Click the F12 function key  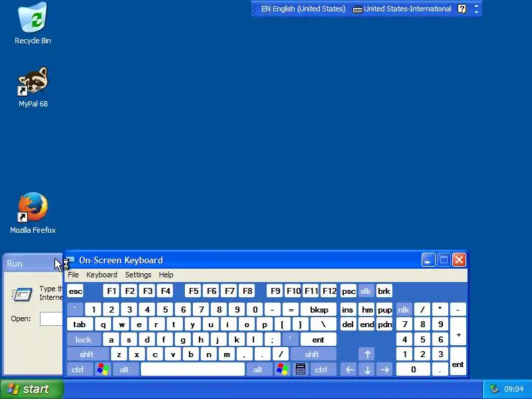coord(329,291)
